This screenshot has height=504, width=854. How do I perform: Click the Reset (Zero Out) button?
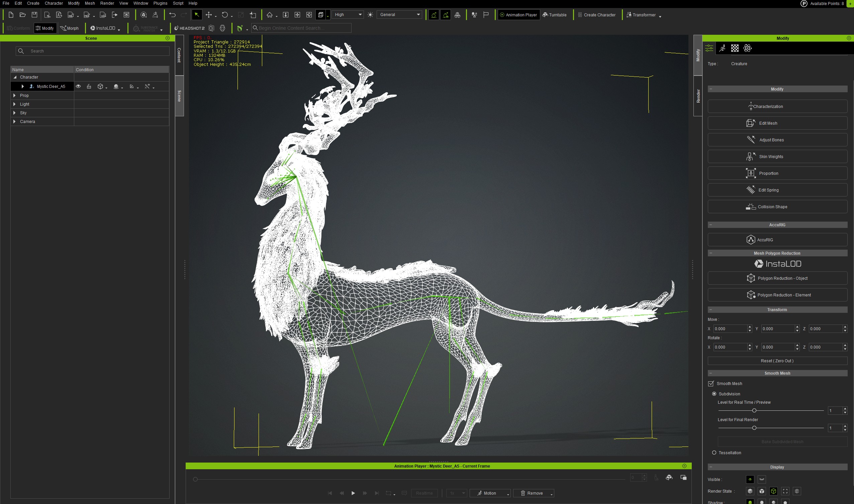(x=777, y=361)
